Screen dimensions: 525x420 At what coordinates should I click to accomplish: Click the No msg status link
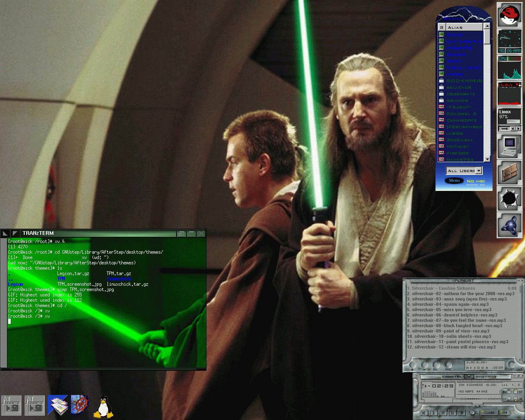(475, 181)
